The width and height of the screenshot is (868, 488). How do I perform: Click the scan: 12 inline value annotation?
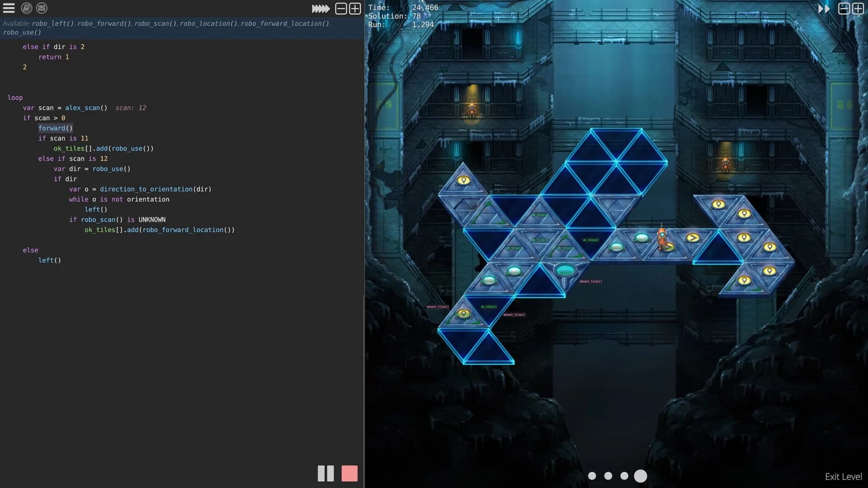point(131,108)
